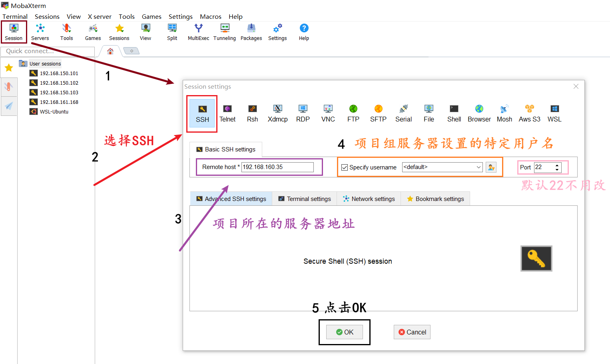
Task: Select the User sessions folder
Action: pyautogui.click(x=40, y=64)
